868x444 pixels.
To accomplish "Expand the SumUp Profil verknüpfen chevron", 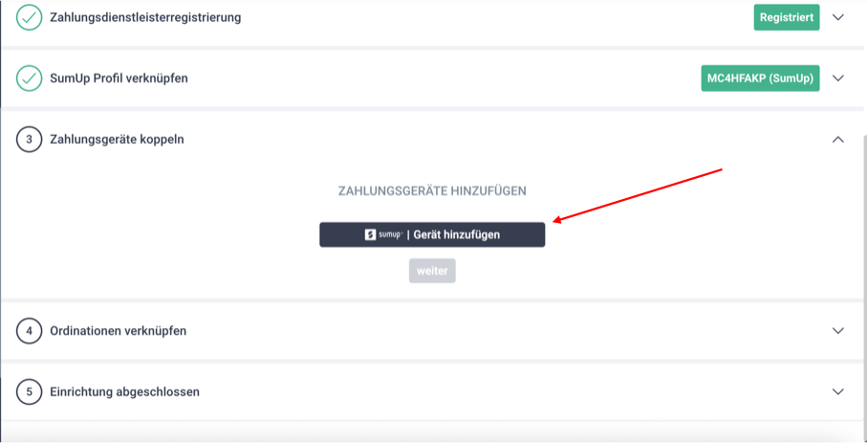I will [x=838, y=78].
